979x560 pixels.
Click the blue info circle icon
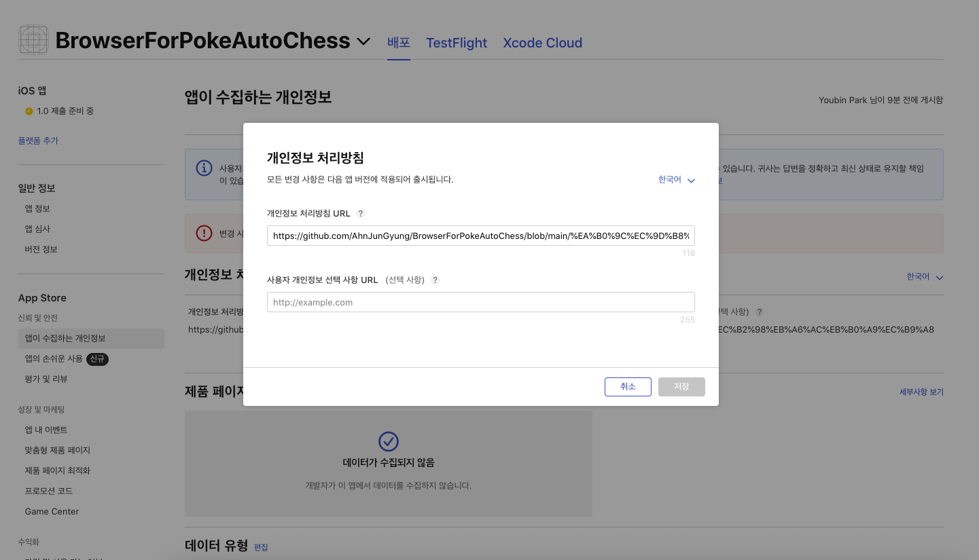[x=204, y=168]
